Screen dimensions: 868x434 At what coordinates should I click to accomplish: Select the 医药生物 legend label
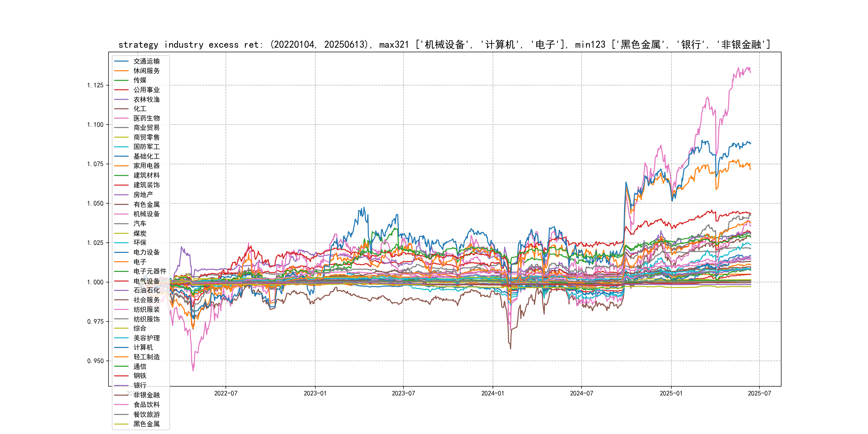pos(146,118)
